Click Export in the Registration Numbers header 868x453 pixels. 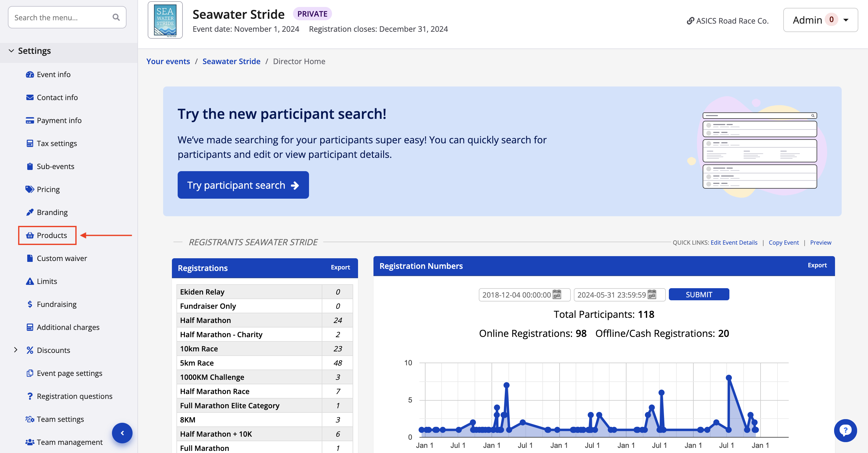pyautogui.click(x=817, y=266)
